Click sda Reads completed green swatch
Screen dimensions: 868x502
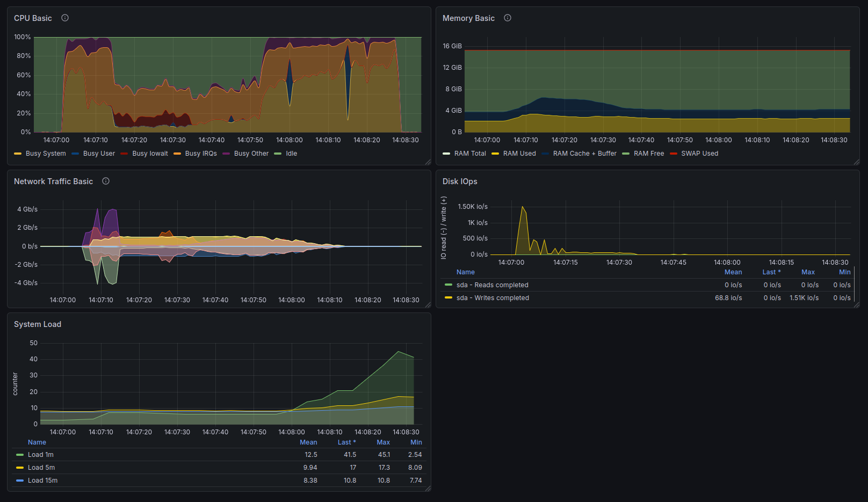tap(449, 285)
